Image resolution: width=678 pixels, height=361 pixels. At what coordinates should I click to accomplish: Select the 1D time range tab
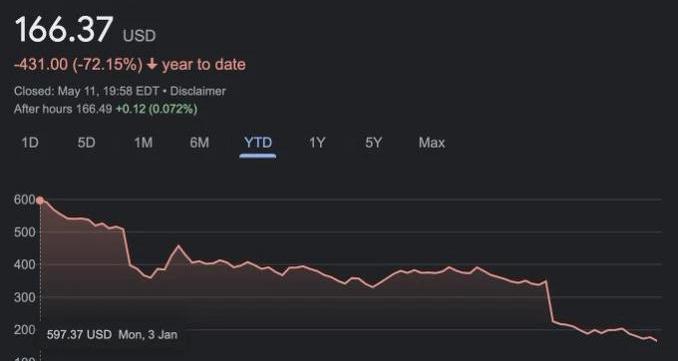point(30,143)
